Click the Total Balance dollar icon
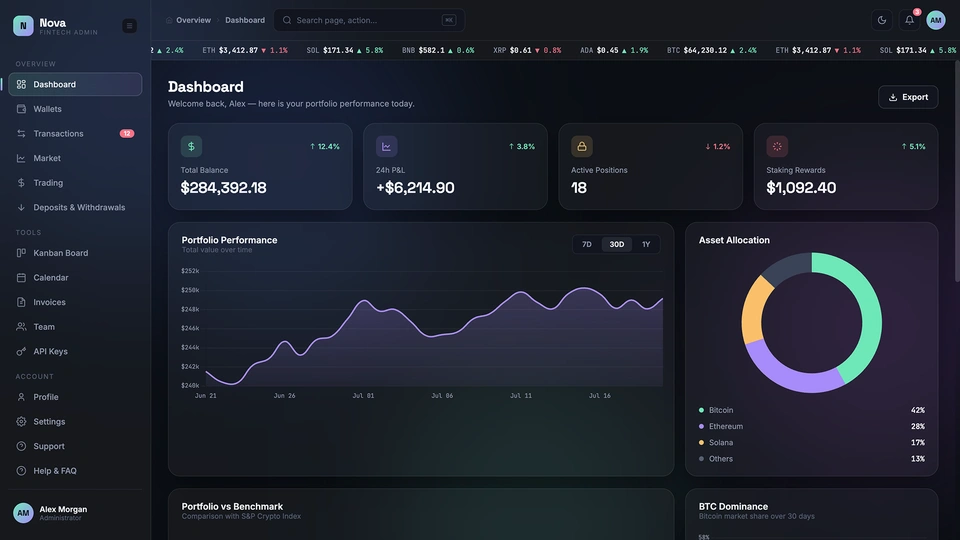The height and width of the screenshot is (540, 960). coord(191,146)
